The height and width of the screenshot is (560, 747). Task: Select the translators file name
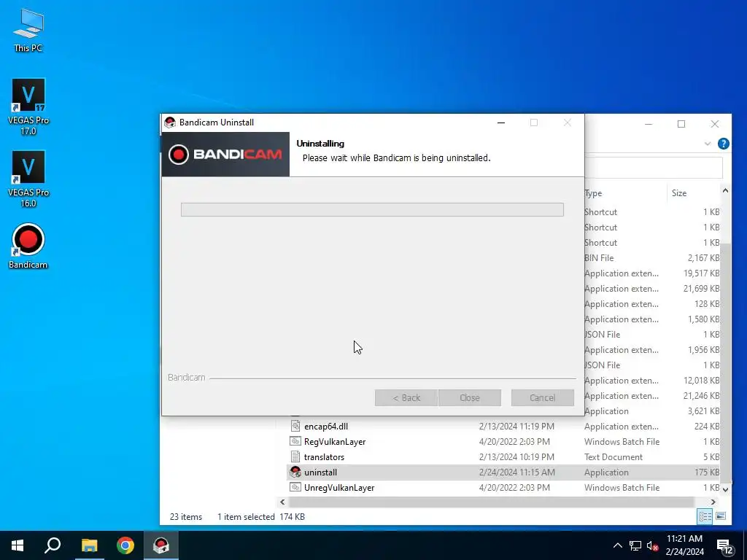point(324,456)
